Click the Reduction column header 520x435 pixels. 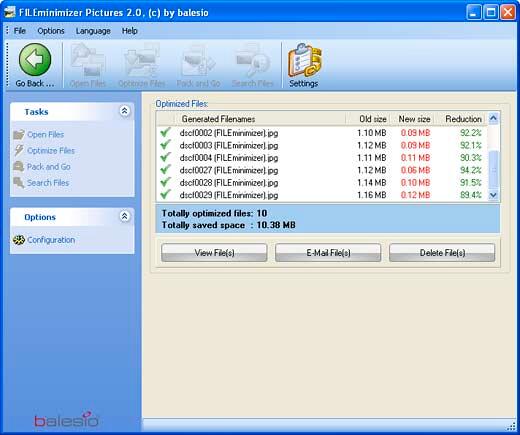[463, 119]
